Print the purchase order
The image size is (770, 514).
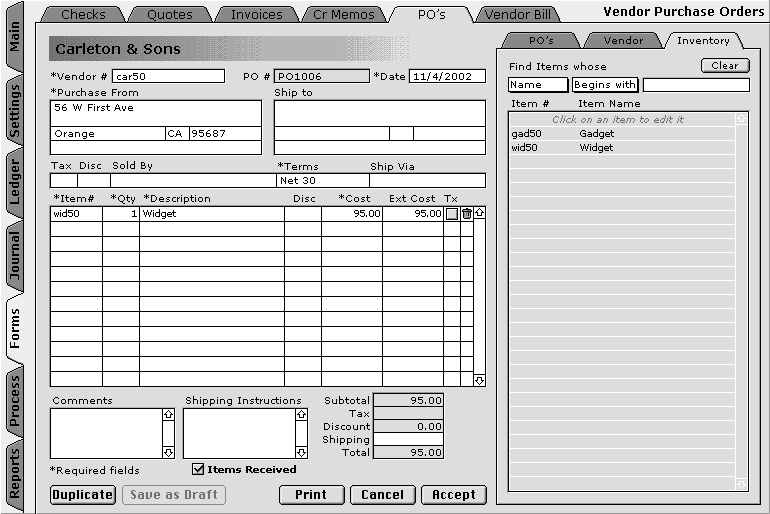coord(311,494)
